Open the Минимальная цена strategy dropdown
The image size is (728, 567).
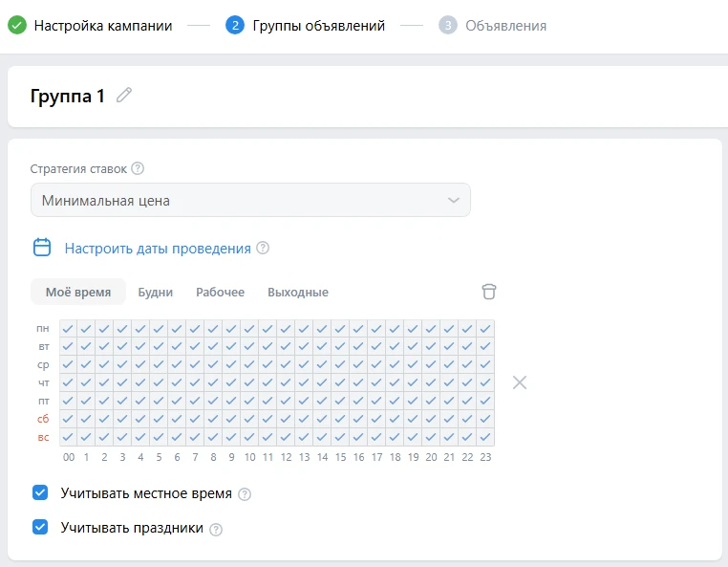tap(250, 201)
